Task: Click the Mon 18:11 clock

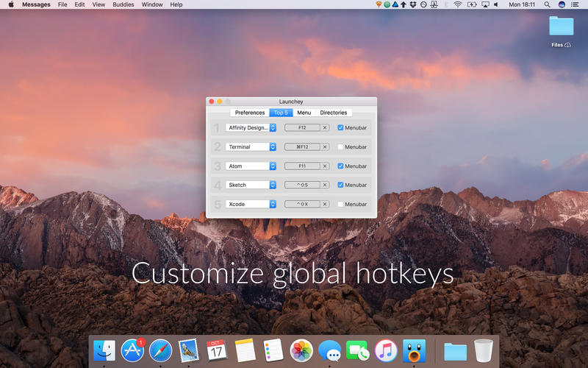Action: coord(522,4)
